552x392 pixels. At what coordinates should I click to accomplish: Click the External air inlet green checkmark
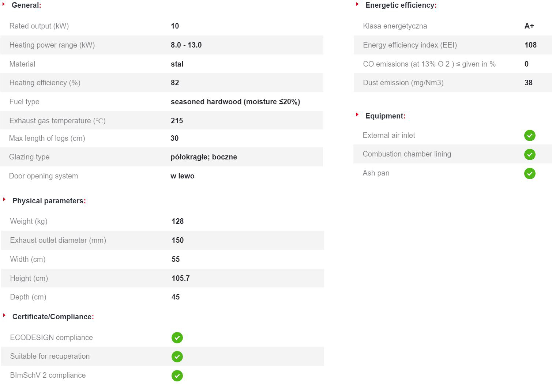tap(529, 136)
